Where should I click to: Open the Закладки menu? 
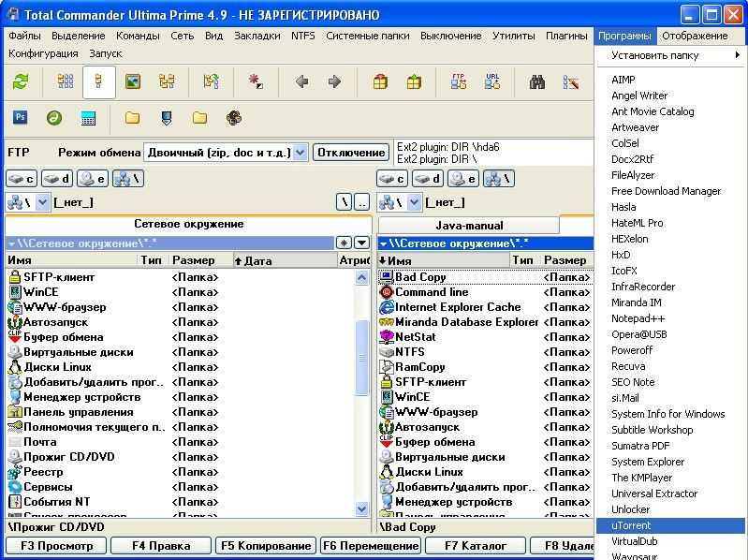tap(257, 36)
